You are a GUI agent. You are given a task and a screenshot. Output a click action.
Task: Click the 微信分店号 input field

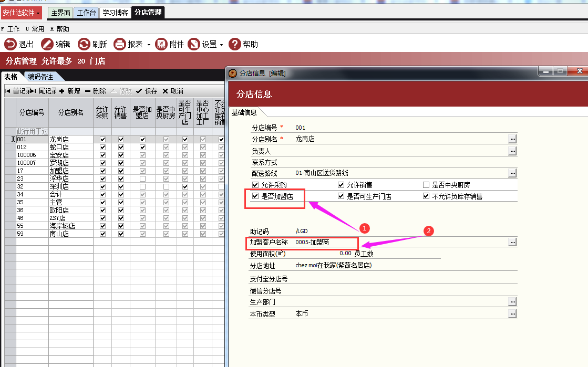pos(405,290)
